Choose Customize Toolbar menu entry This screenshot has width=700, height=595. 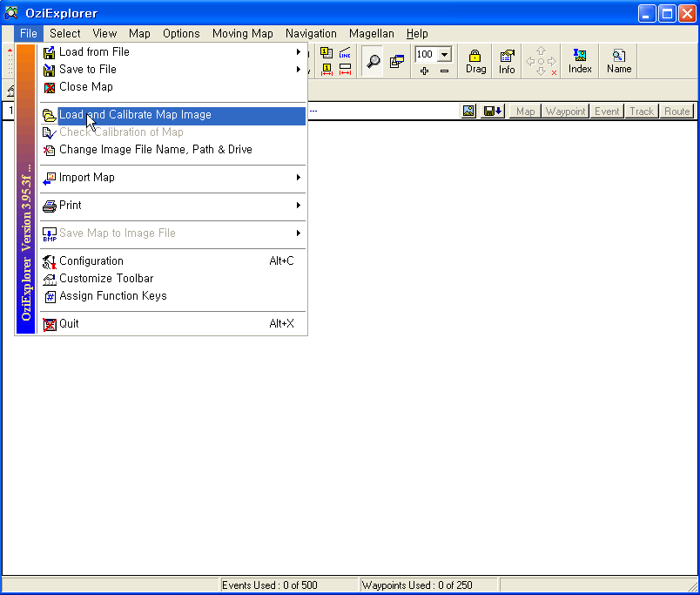tap(172, 278)
